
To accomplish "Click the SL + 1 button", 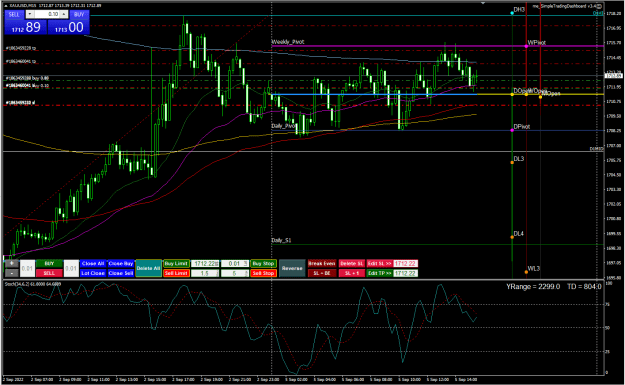I will 351,273.
